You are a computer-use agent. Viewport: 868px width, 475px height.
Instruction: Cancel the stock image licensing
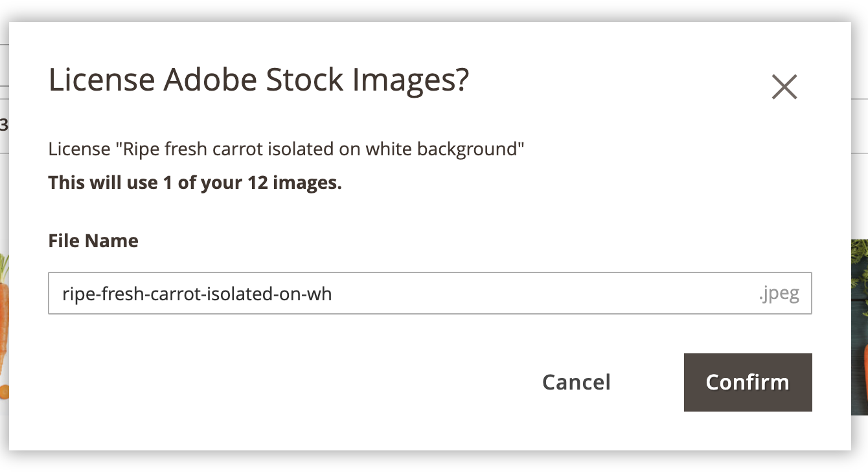pos(575,382)
